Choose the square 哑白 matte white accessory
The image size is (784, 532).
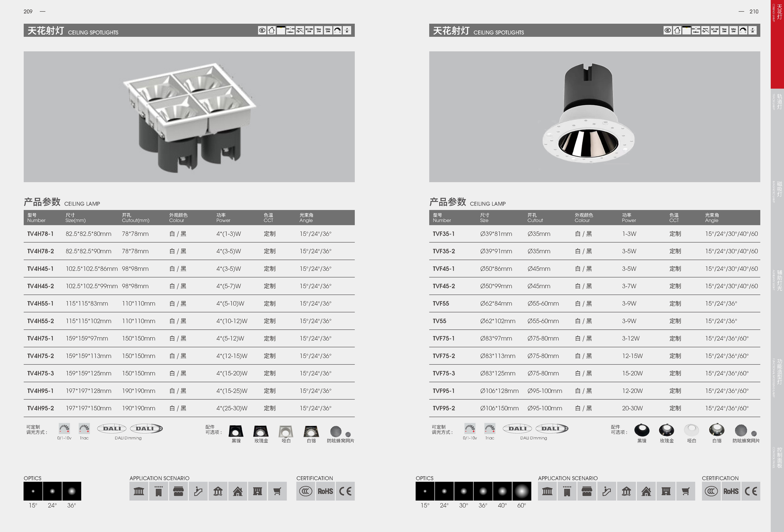click(x=286, y=431)
